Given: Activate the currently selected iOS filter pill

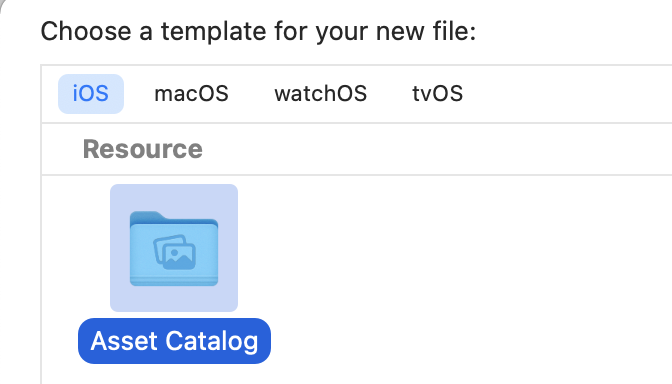Looking at the screenshot, I should click(91, 94).
